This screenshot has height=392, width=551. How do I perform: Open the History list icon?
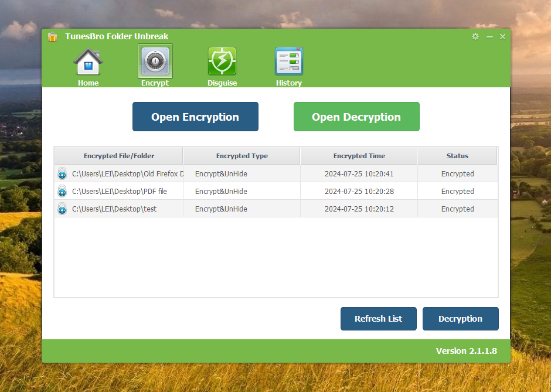pyautogui.click(x=289, y=62)
